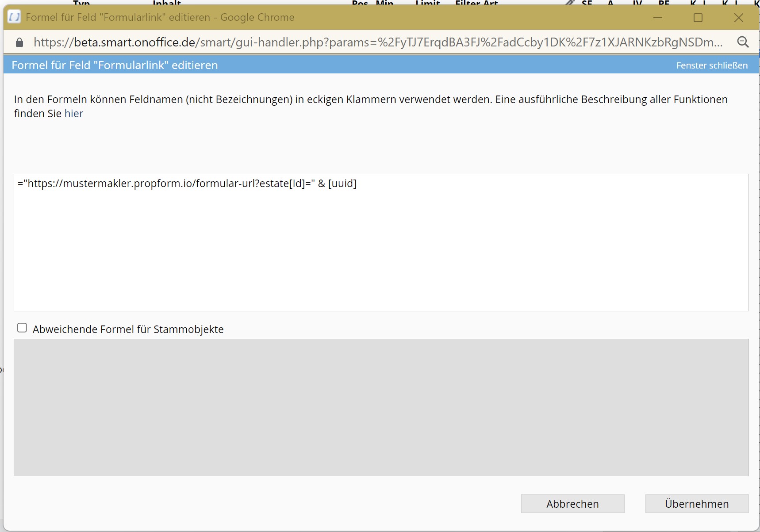Click the padlock site info icon
The width and height of the screenshot is (760, 532).
tap(19, 42)
